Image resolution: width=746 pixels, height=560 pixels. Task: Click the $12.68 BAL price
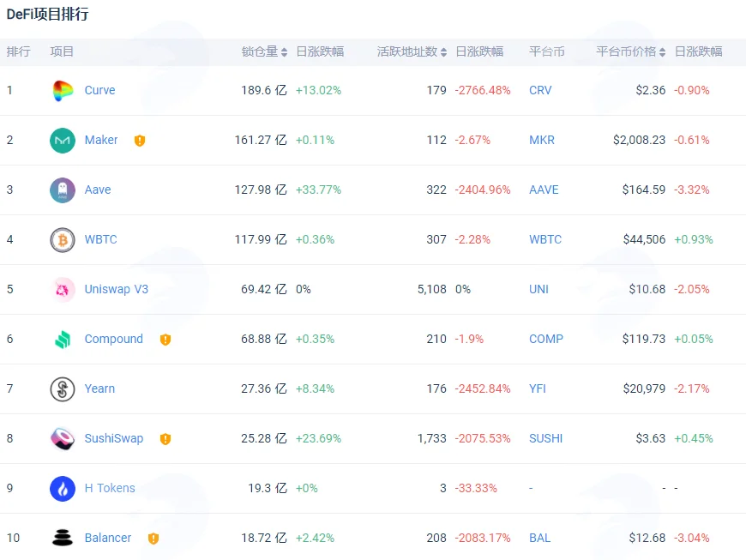647,538
